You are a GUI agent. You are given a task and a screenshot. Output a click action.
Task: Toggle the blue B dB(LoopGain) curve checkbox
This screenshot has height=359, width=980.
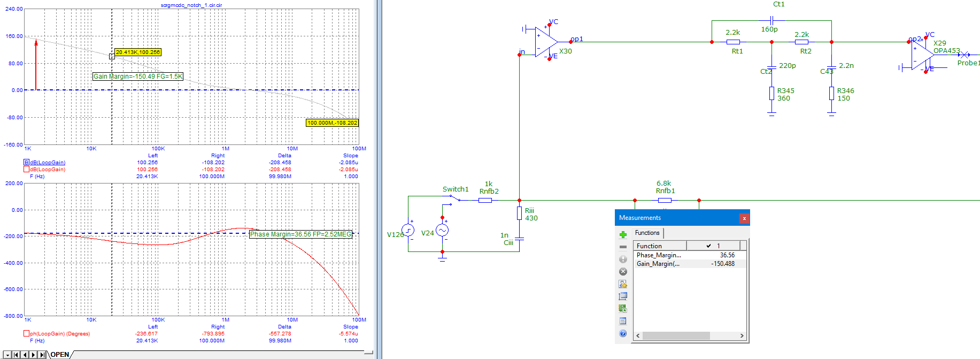(x=26, y=162)
